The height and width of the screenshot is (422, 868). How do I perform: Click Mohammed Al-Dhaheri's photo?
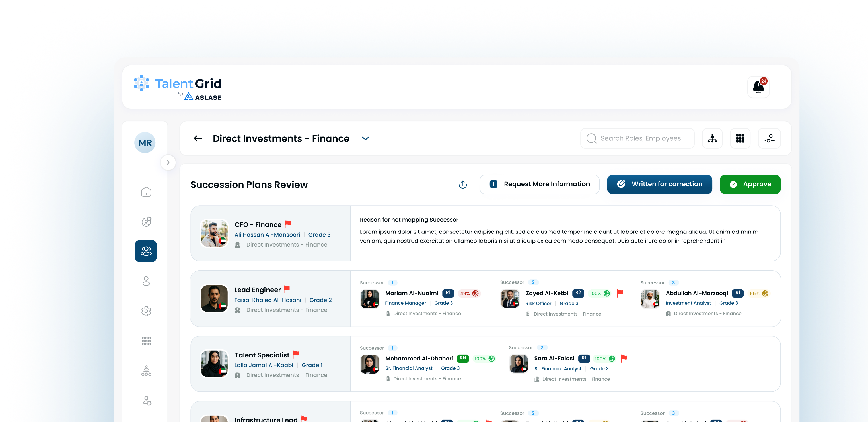coord(370,364)
